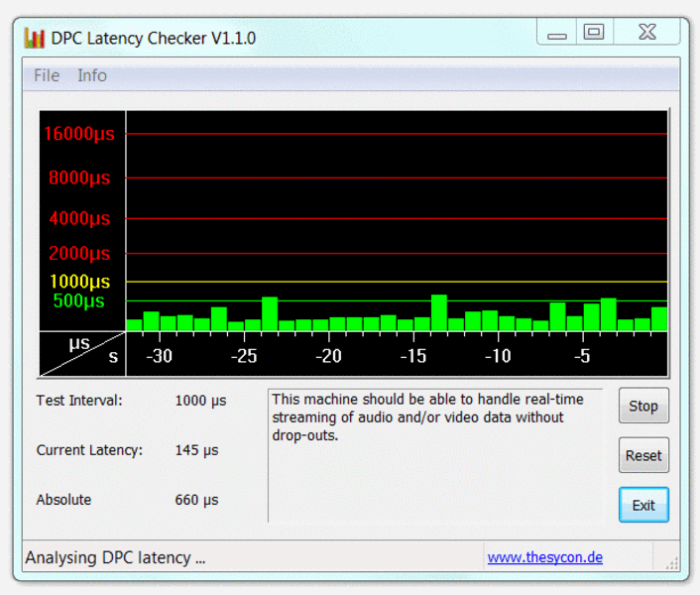Click the DPC Latency Checker title bar icon
700x595 pixels.
pos(35,39)
